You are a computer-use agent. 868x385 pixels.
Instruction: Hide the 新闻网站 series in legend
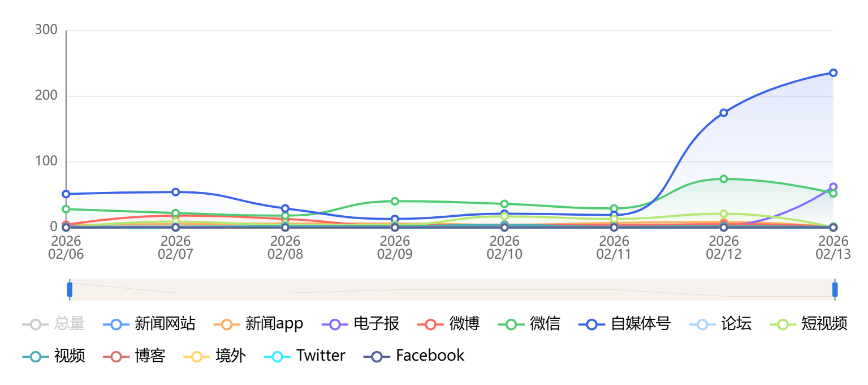(x=149, y=324)
